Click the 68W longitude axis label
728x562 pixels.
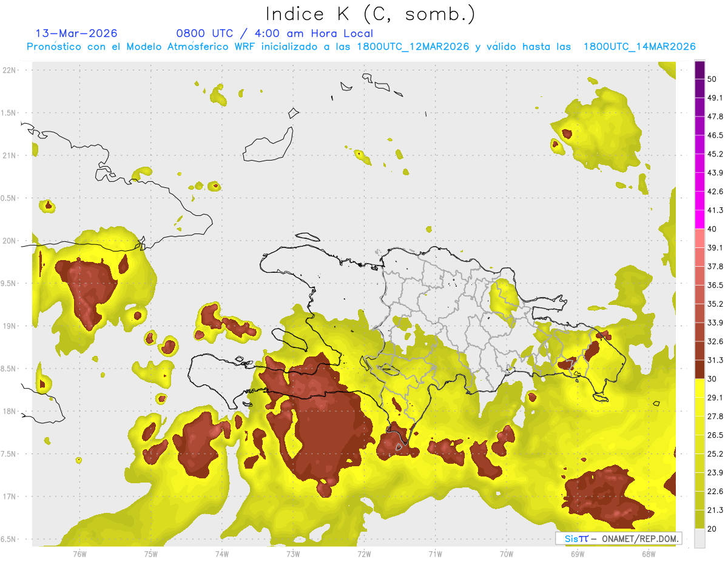(x=649, y=554)
